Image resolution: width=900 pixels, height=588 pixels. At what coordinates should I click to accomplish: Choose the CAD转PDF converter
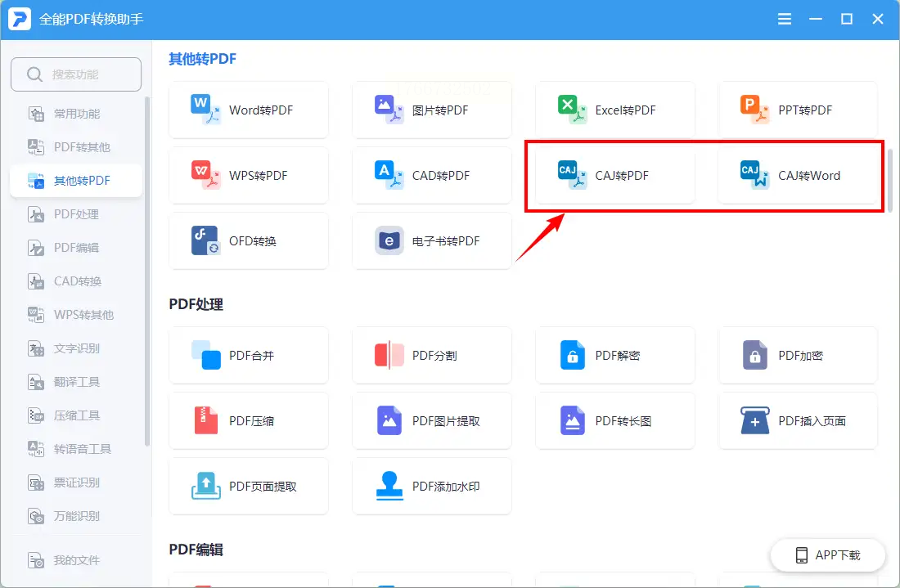tap(432, 175)
